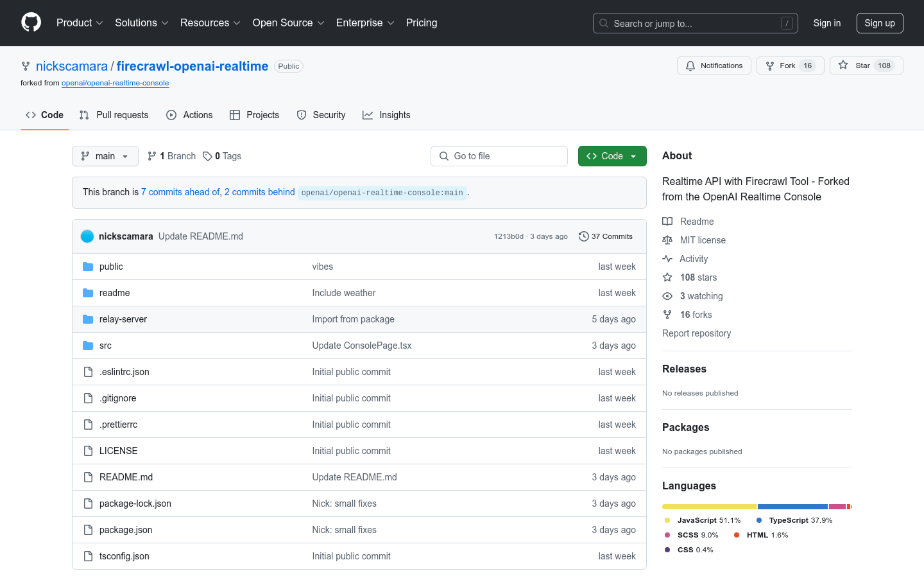Click nickscamara's avatar in commit row

[x=87, y=236]
